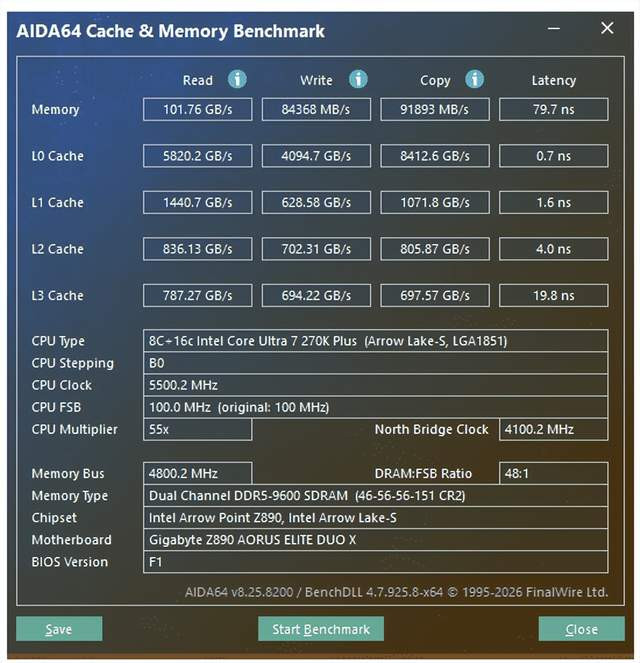
Task: Select L0 Cache Read 5820.2 GB/s
Action: coord(197,156)
